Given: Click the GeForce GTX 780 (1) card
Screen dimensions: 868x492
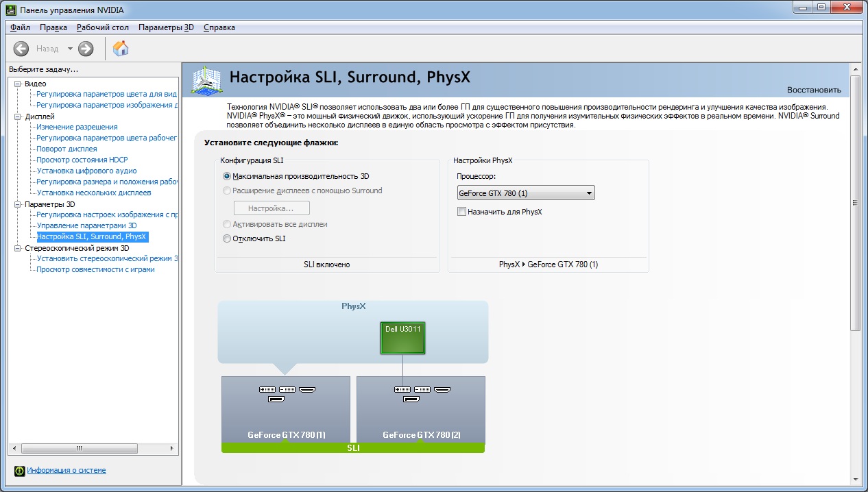Looking at the screenshot, I should [286, 410].
